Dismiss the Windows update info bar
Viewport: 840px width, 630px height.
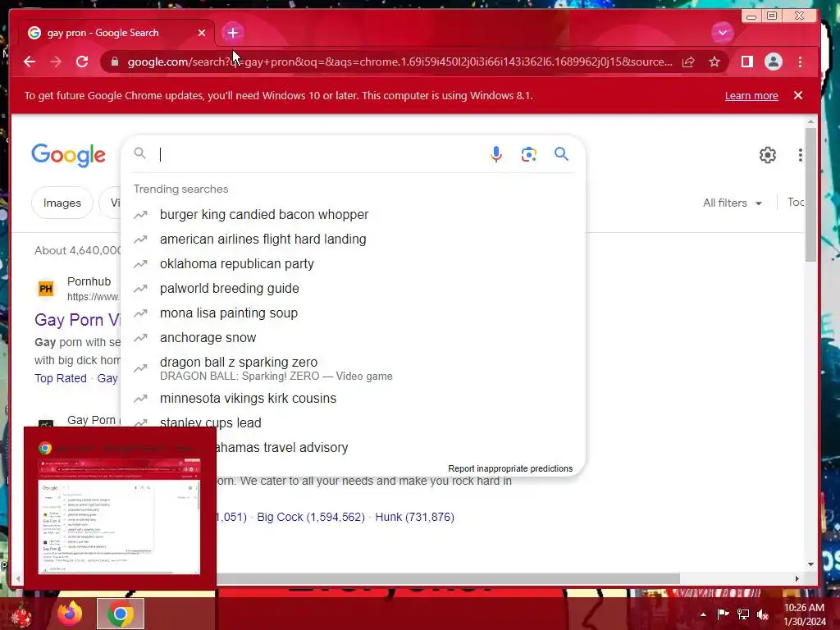pos(797,95)
